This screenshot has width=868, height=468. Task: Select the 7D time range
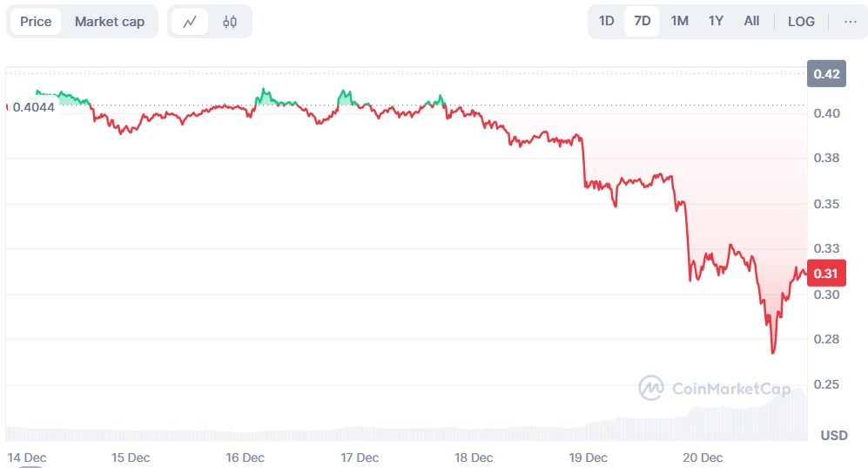click(x=643, y=21)
